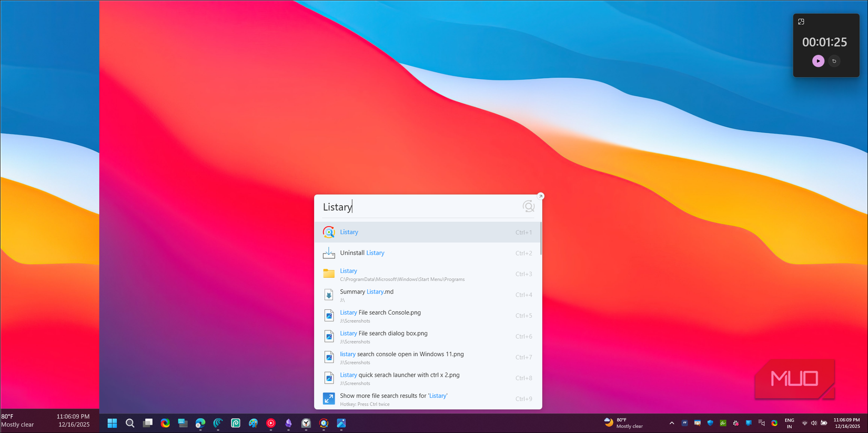
Task: Select the Uninstall Listary result
Action: tap(427, 253)
